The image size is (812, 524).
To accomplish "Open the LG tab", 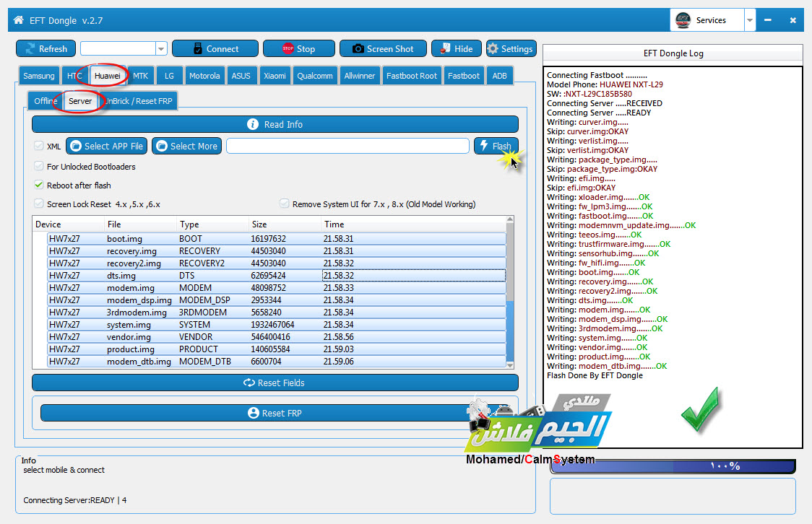I will tap(169, 76).
